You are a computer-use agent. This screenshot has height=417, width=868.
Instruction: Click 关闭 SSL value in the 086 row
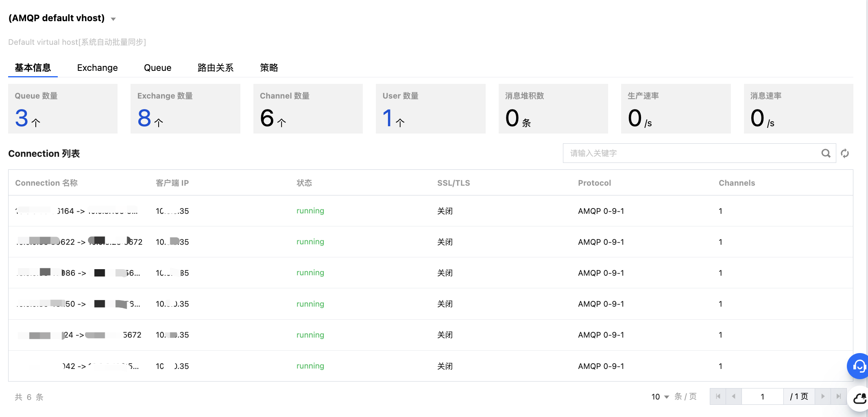tap(445, 273)
